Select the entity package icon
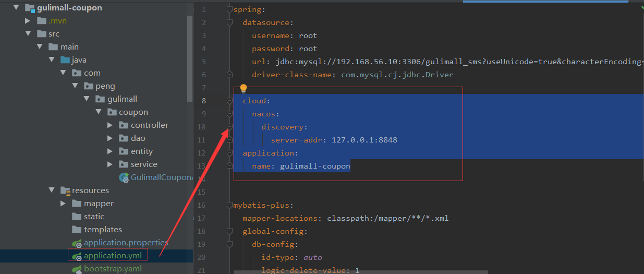 point(123,151)
